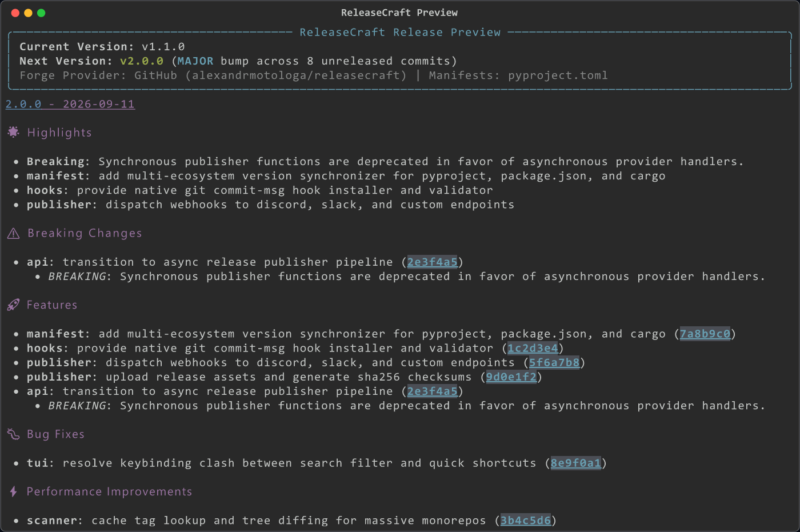Click the "ReleaseCraft Preview" window title

(x=399, y=13)
